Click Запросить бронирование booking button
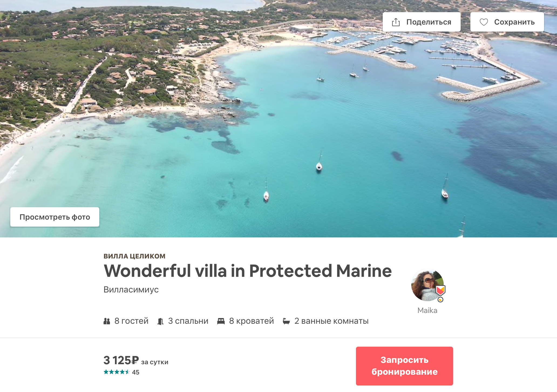 [404, 366]
